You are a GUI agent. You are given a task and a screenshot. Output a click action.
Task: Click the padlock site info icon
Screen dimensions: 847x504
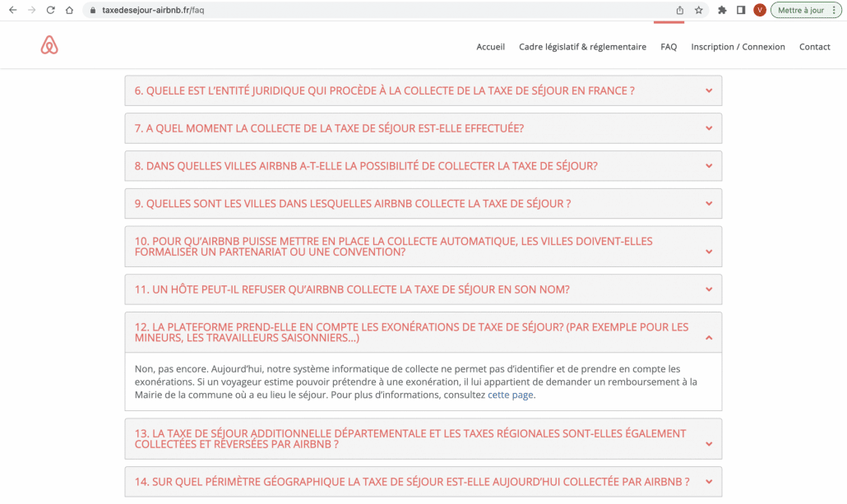(92, 10)
